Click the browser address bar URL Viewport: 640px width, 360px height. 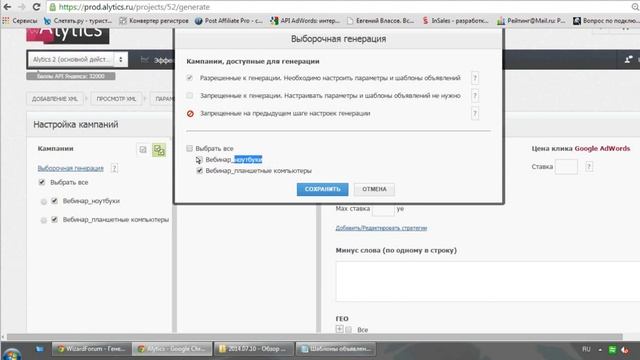[x=134, y=7]
